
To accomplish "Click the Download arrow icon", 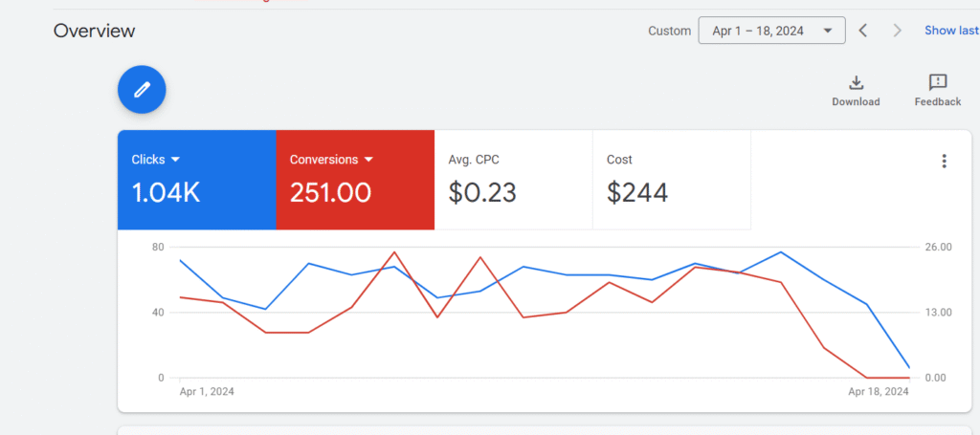I will [856, 83].
